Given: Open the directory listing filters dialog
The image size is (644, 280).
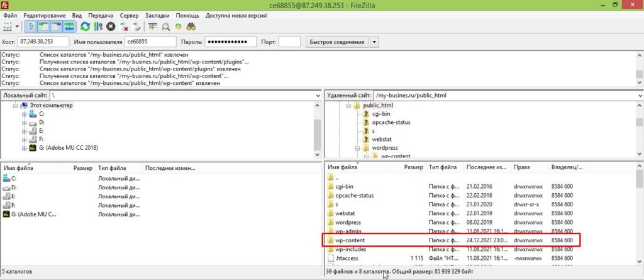Looking at the screenshot, I should point(153,26).
